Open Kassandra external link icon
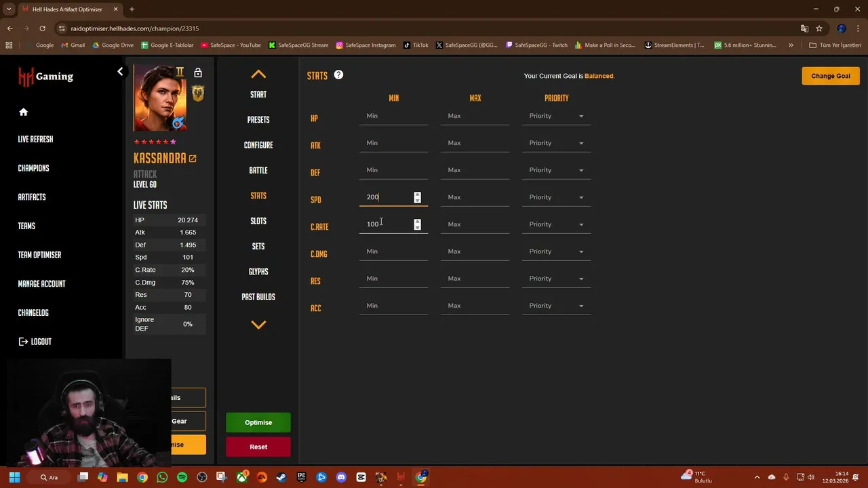The image size is (868, 488). (x=193, y=159)
